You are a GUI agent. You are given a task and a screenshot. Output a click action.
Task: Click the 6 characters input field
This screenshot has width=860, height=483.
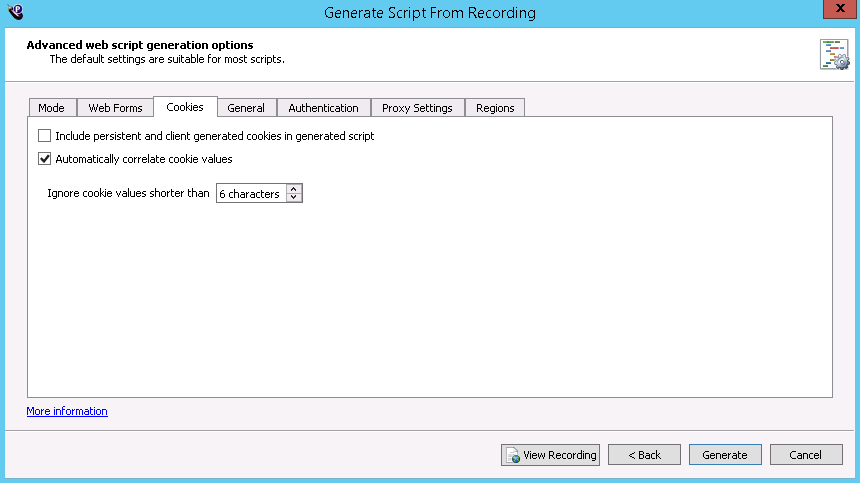pos(250,194)
